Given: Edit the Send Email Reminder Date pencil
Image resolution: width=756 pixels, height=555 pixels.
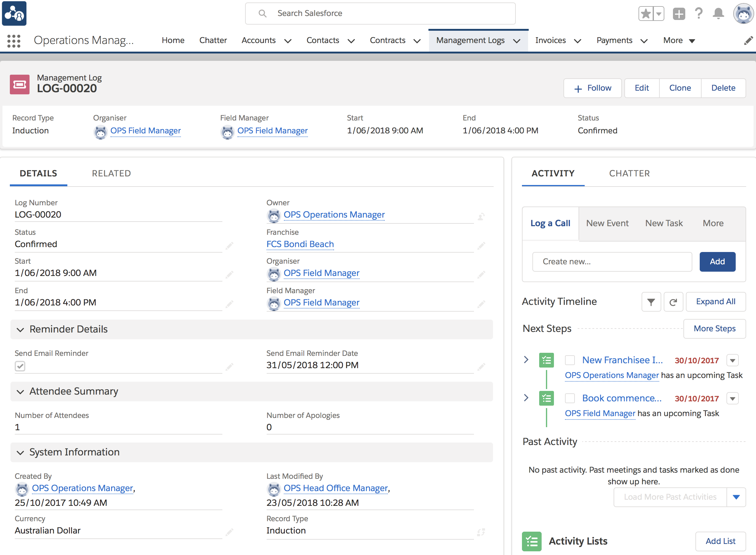Looking at the screenshot, I should click(481, 367).
